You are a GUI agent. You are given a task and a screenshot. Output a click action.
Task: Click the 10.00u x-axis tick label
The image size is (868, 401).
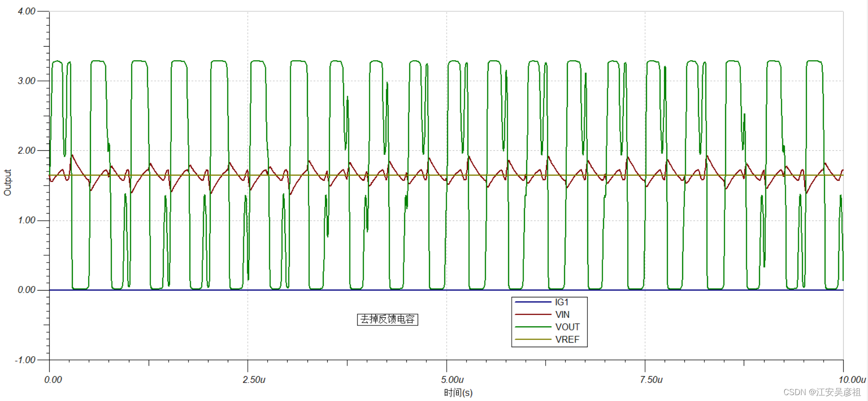pyautogui.click(x=852, y=380)
